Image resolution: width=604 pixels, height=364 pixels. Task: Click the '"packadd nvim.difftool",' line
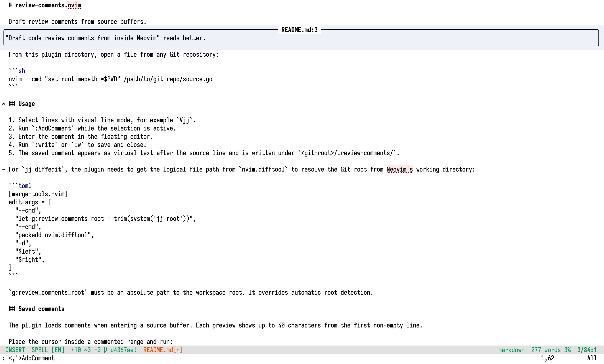[x=54, y=235]
